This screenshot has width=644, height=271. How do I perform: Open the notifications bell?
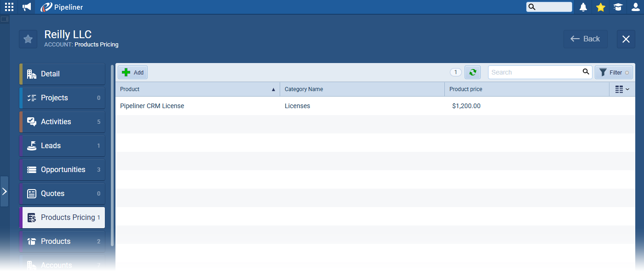pyautogui.click(x=583, y=7)
